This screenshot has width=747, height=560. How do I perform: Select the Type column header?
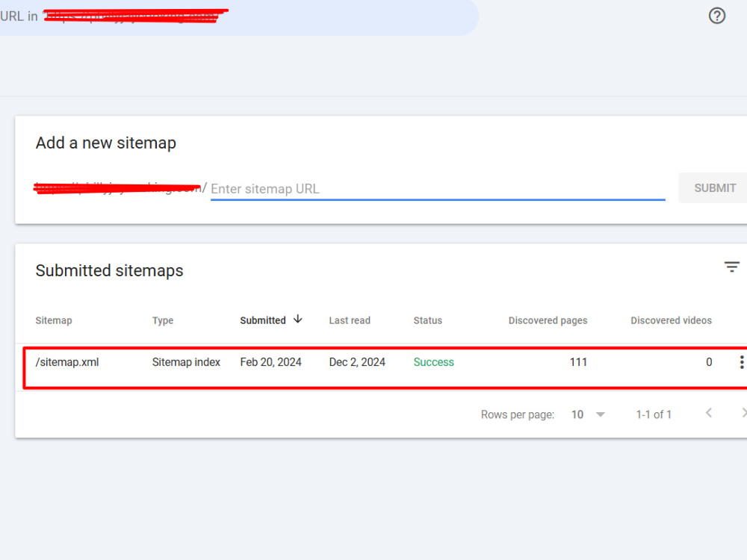[162, 320]
